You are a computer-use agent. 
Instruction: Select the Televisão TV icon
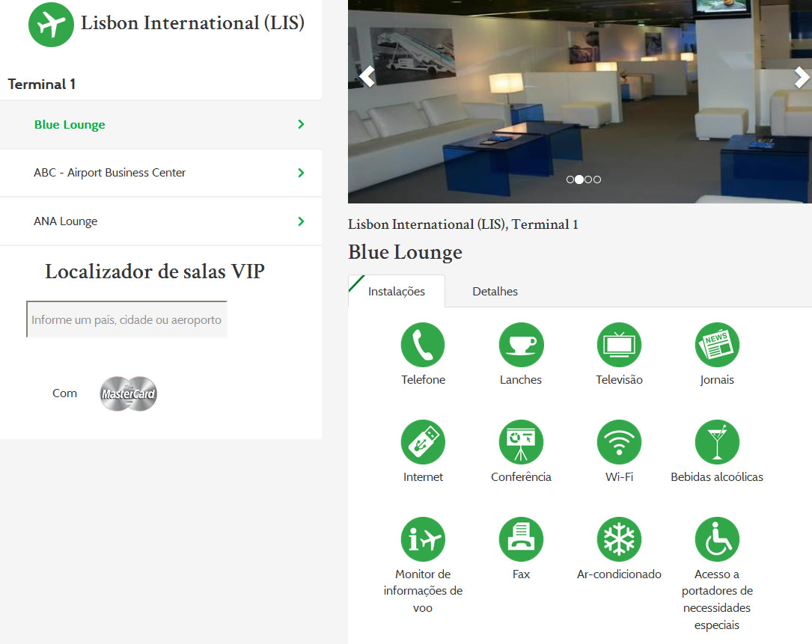pyautogui.click(x=619, y=345)
